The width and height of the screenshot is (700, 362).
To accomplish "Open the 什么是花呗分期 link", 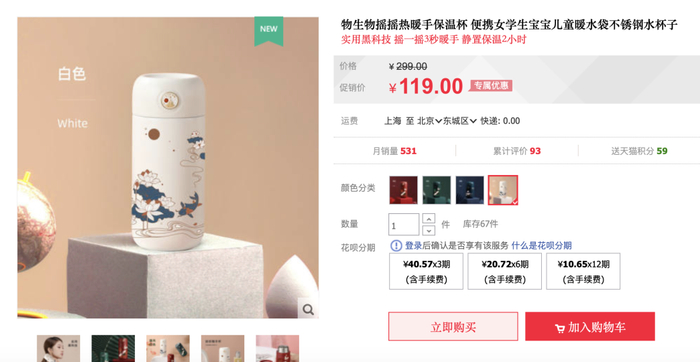I will pyautogui.click(x=542, y=245).
